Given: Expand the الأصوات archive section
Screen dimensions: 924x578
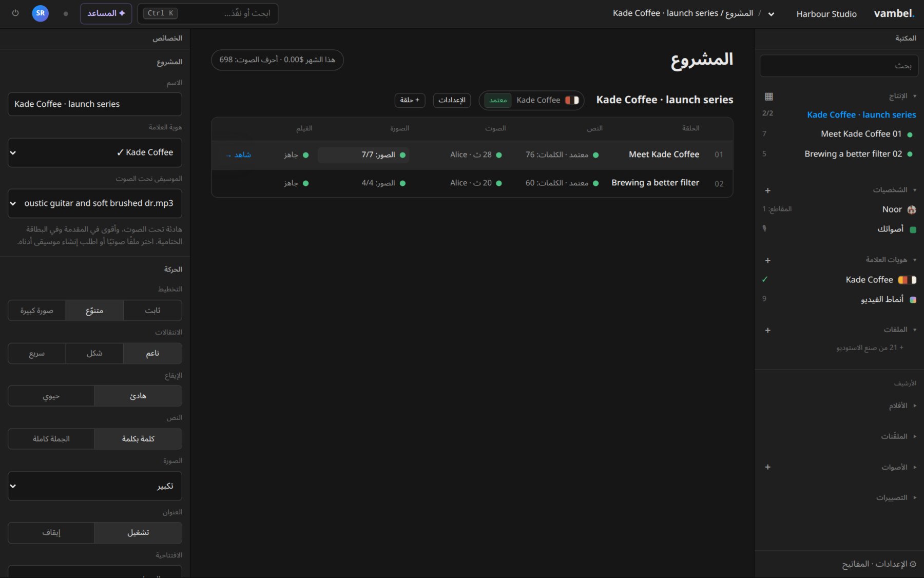Looking at the screenshot, I should pos(899,467).
